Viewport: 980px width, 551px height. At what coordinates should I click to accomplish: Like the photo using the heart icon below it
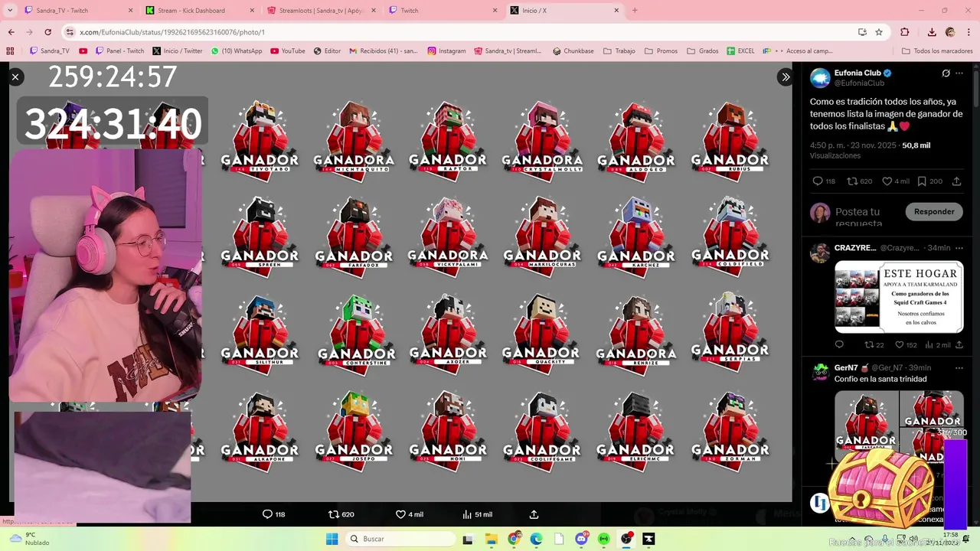click(400, 514)
